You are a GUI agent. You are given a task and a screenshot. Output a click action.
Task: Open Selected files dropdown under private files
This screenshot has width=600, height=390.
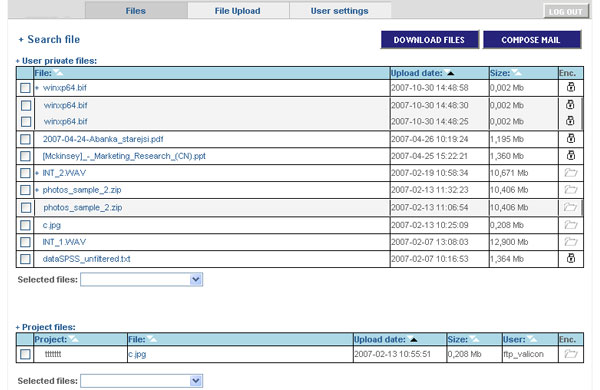(142, 279)
